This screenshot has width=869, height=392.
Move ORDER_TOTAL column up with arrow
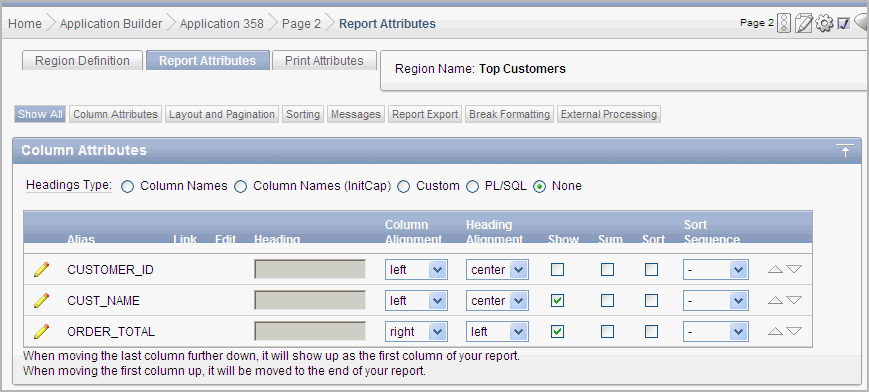click(775, 332)
